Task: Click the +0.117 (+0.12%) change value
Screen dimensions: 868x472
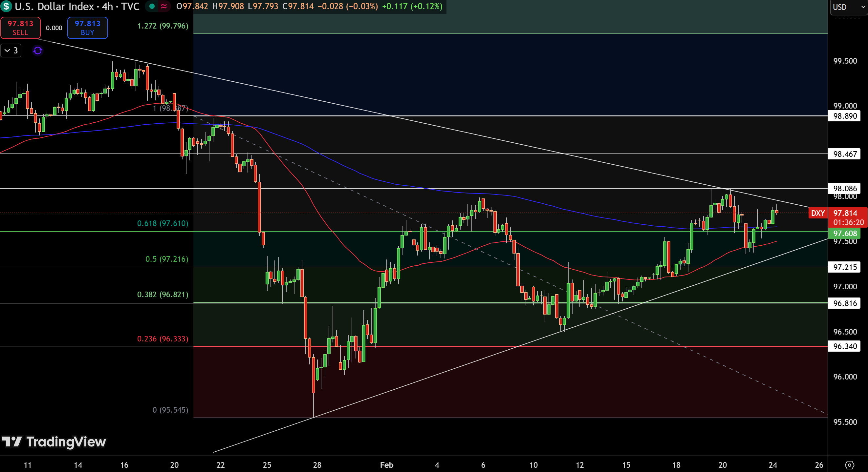Action: 412,7
